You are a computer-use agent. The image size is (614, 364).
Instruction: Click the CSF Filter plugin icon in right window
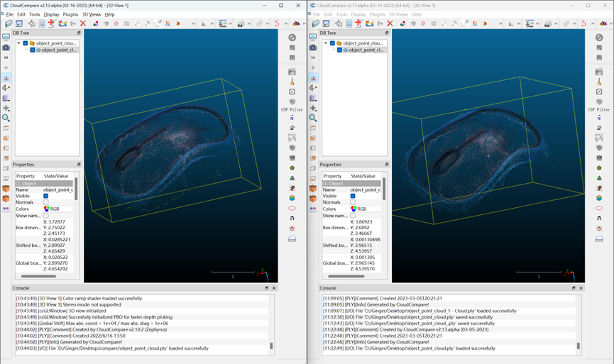point(599,102)
